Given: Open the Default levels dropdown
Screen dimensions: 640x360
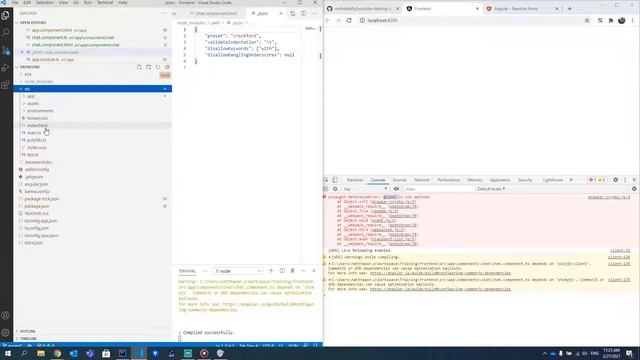Looking at the screenshot, I should point(491,189).
